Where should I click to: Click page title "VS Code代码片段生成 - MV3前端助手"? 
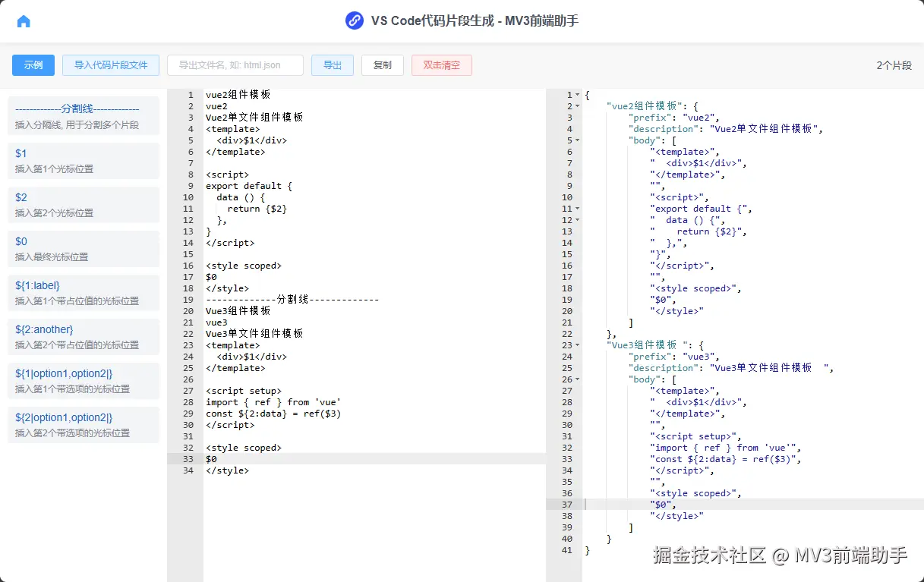pyautogui.click(x=475, y=20)
